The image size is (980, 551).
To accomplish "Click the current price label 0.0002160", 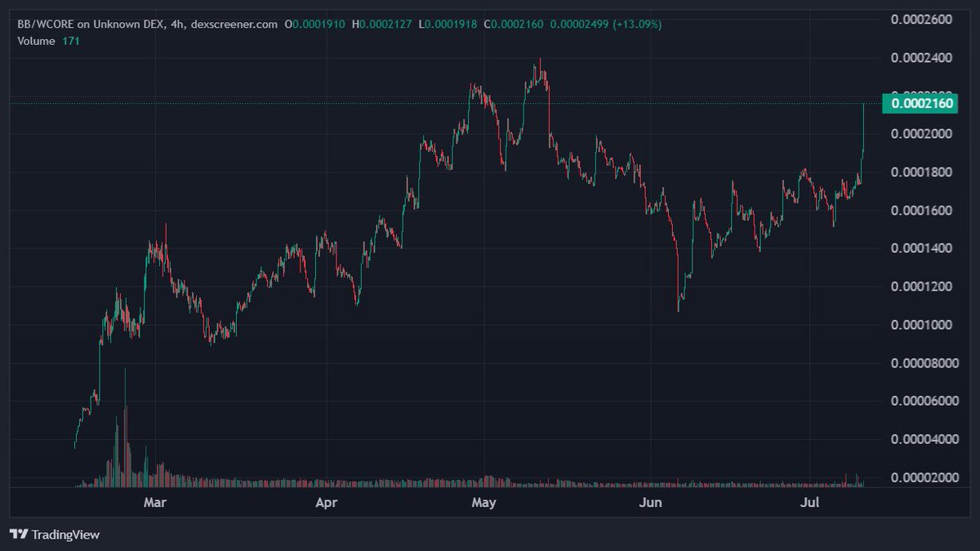I will (x=920, y=104).
